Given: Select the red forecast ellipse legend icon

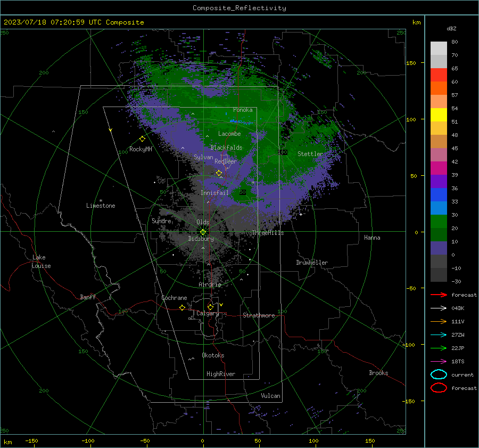Looking at the screenshot, I should pyautogui.click(x=439, y=388).
